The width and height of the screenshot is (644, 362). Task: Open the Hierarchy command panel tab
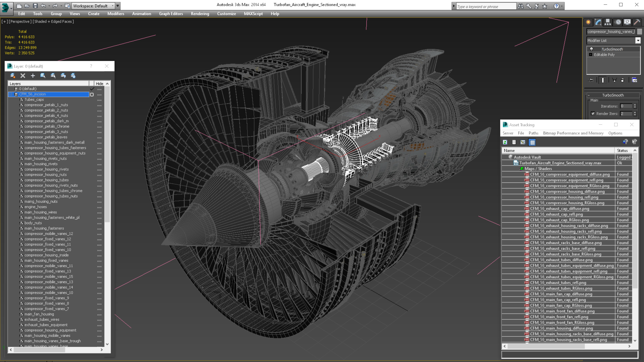click(x=608, y=22)
